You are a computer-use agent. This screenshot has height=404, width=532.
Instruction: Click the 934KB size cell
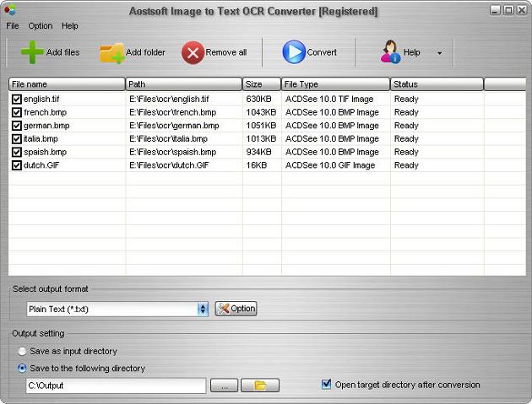258,152
